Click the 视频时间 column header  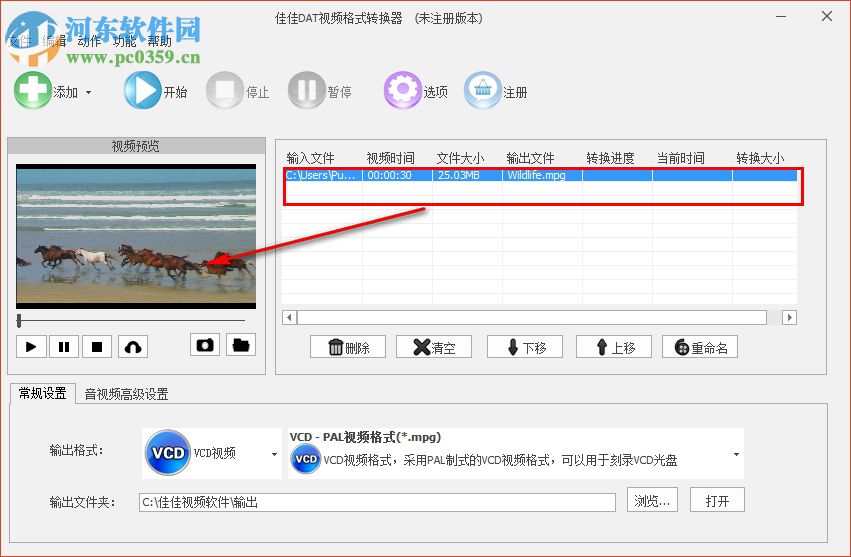391,159
